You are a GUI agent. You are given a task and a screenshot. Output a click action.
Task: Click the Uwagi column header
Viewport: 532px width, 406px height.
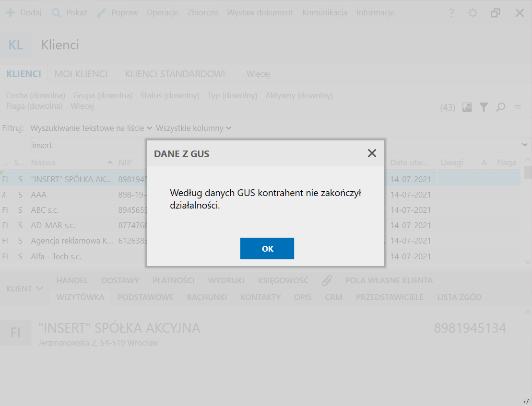pyautogui.click(x=452, y=162)
